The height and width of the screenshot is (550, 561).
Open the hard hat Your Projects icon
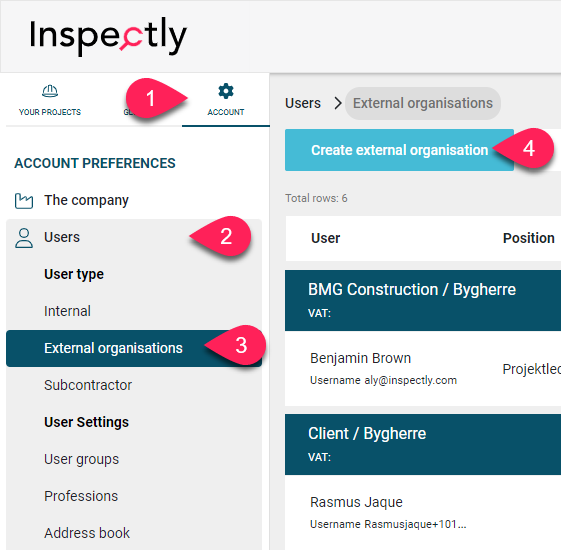pos(50,91)
